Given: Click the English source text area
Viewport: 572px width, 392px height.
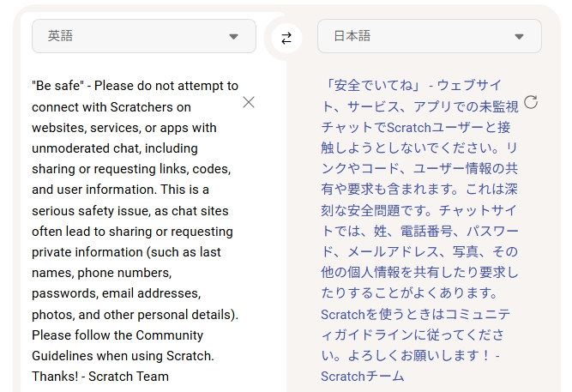Looking at the screenshot, I should click(x=135, y=231).
